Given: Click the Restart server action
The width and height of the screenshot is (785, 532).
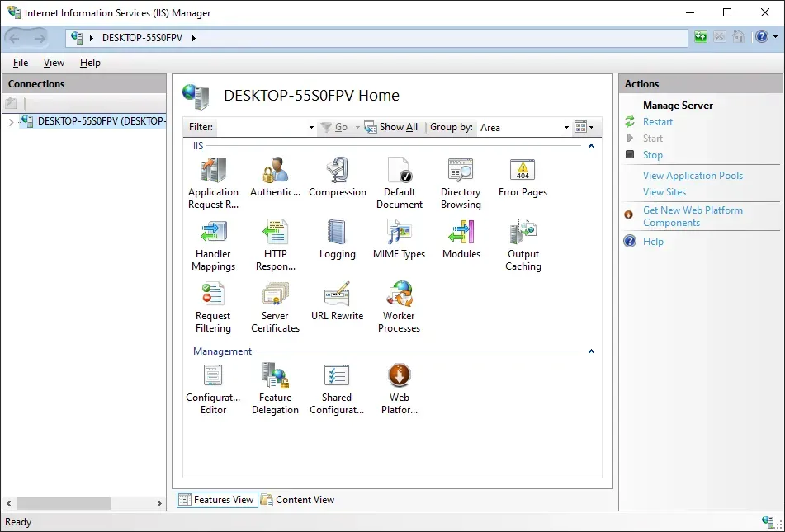Looking at the screenshot, I should click(x=658, y=121).
